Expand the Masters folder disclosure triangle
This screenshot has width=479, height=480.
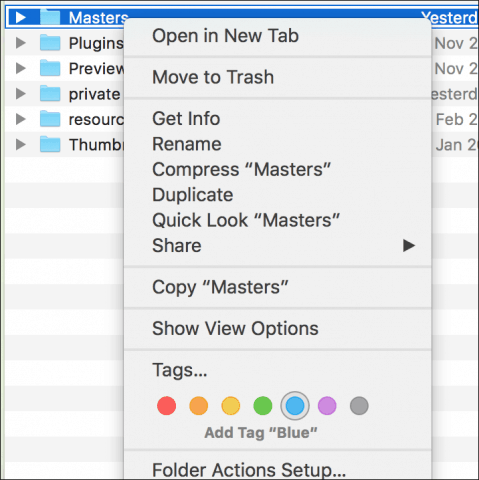[x=21, y=17]
